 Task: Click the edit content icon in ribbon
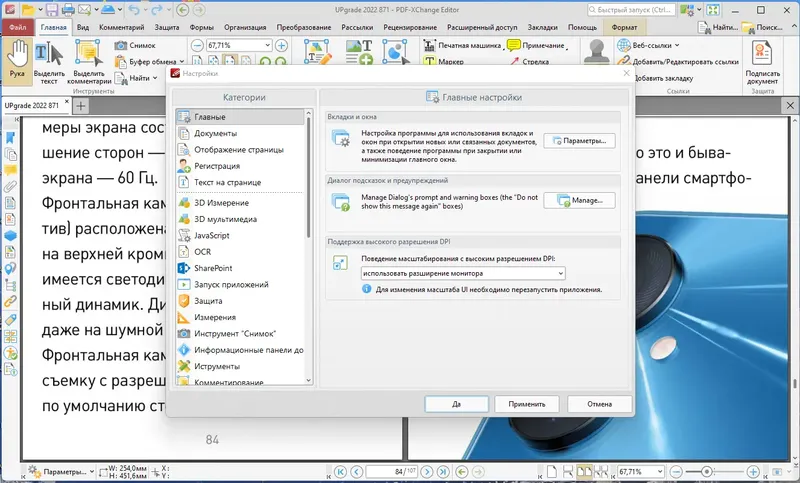click(x=317, y=52)
